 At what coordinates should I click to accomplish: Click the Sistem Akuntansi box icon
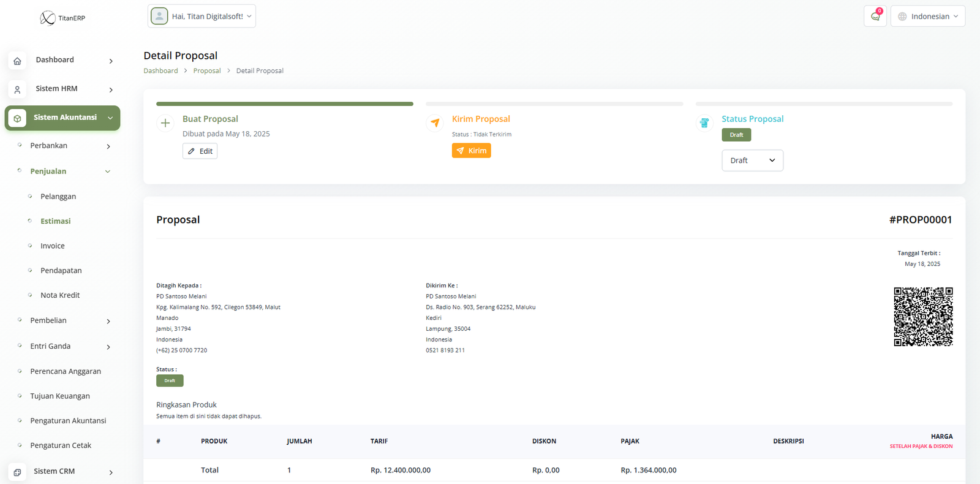point(17,118)
